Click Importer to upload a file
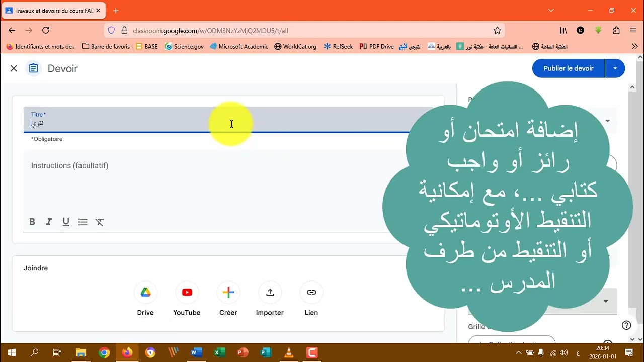 click(270, 292)
